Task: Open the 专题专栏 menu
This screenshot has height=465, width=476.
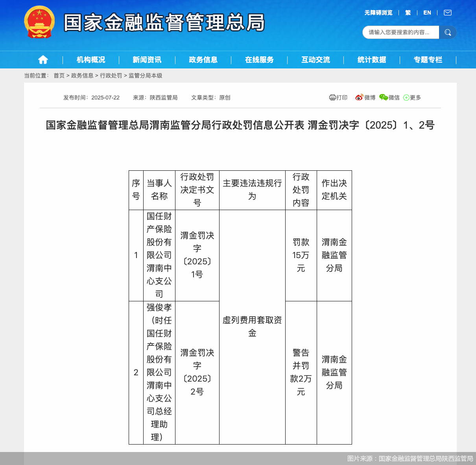Action: 428,60
